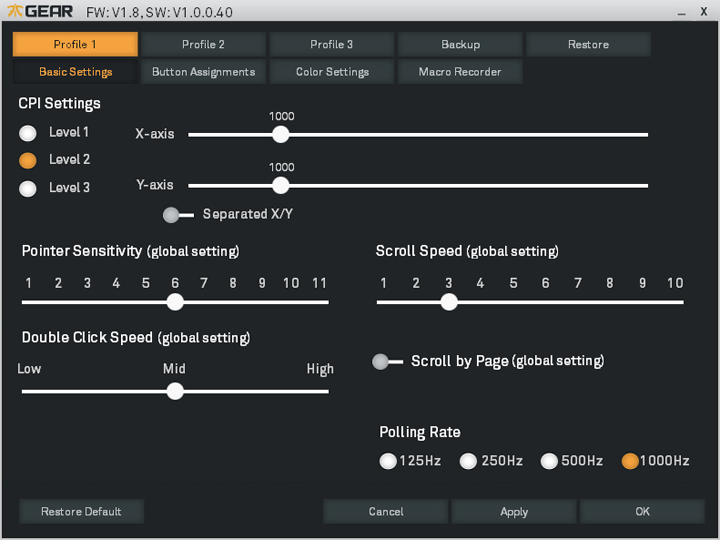Viewport: 720px width, 540px height.
Task: Choose CPI Level 3 option
Action: tap(28, 188)
